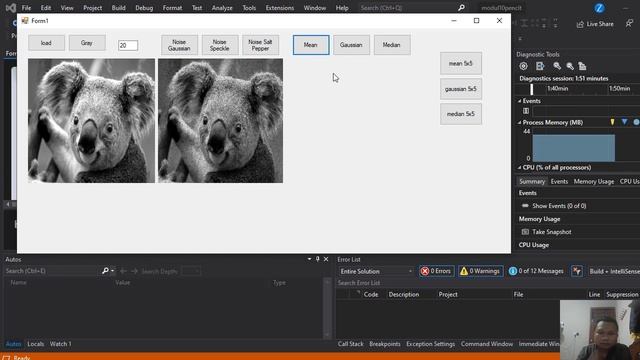The height and width of the screenshot is (360, 640).
Task: Switch to the Locals tab
Action: pos(36,344)
